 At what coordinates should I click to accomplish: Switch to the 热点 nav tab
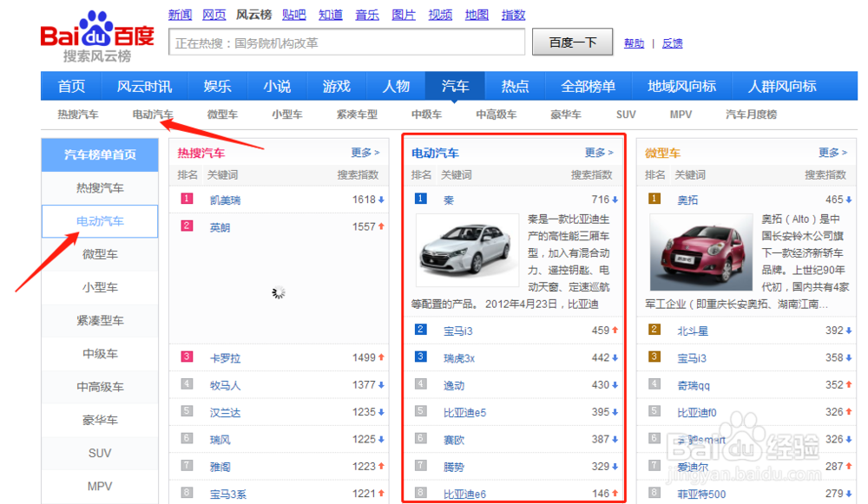515,86
